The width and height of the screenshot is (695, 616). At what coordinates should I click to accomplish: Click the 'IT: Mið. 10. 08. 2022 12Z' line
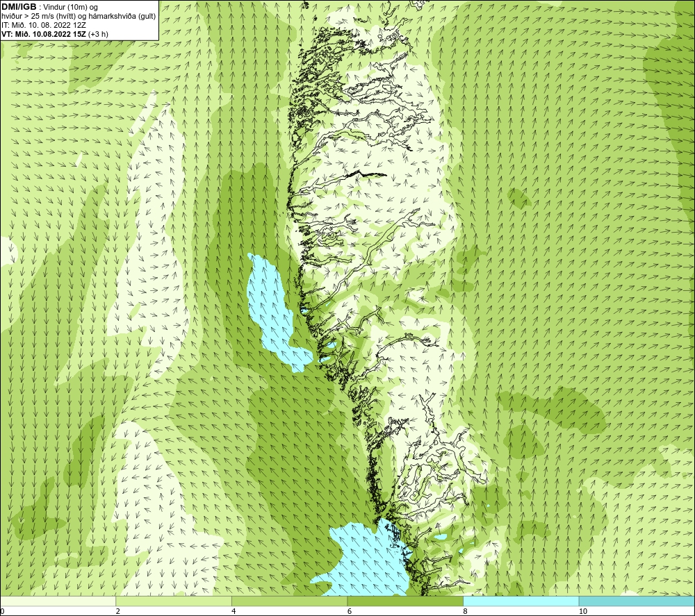(x=43, y=25)
